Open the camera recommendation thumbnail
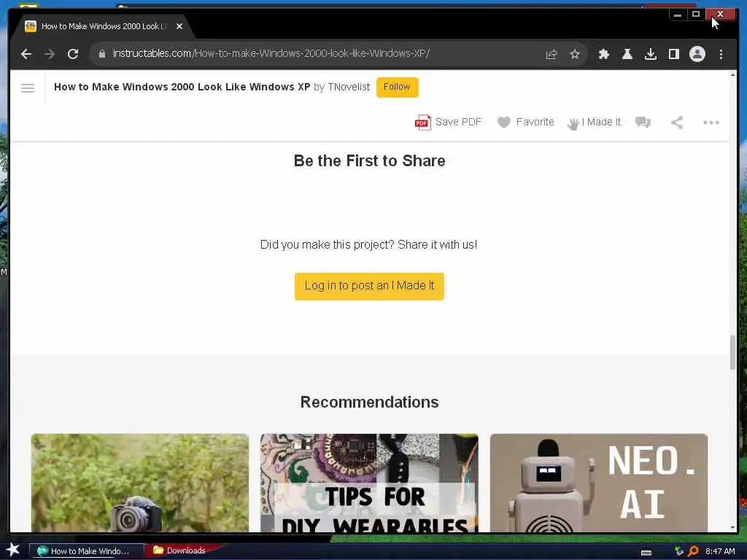 pyautogui.click(x=140, y=483)
